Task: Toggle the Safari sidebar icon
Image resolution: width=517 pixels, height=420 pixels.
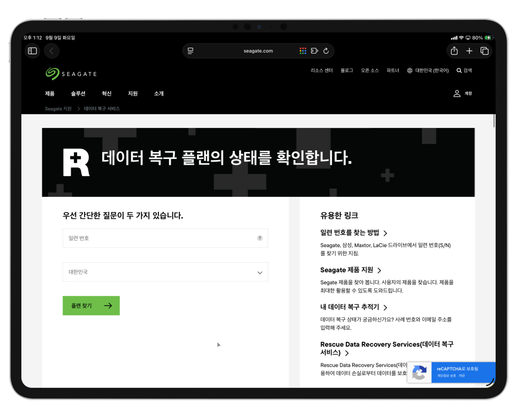Action: 32,51
